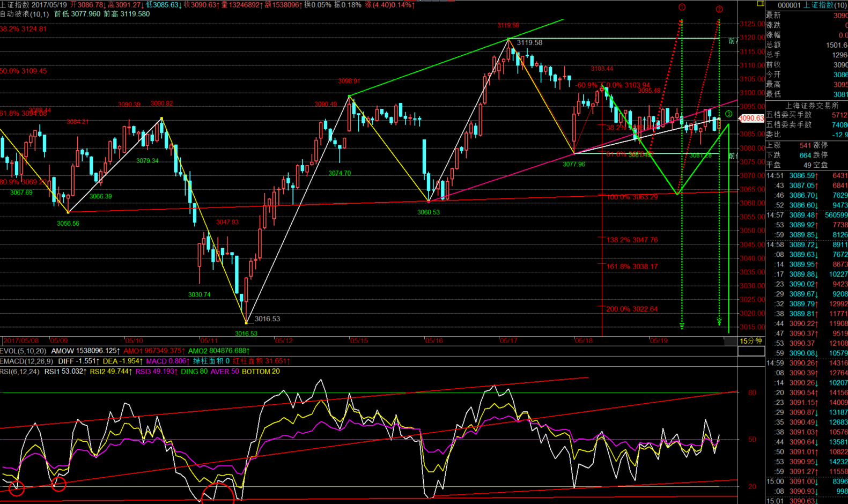Click the 委比 row
The width and height of the screenshot is (848, 504).
807,135
